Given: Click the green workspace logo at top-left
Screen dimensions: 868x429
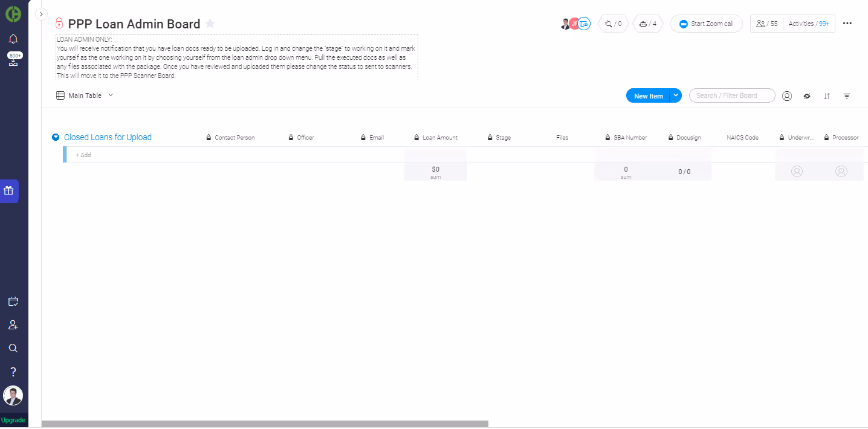Looking at the screenshot, I should point(13,13).
